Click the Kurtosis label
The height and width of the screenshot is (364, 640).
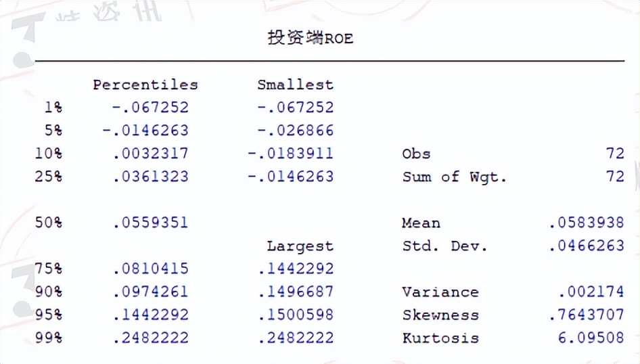pos(440,338)
